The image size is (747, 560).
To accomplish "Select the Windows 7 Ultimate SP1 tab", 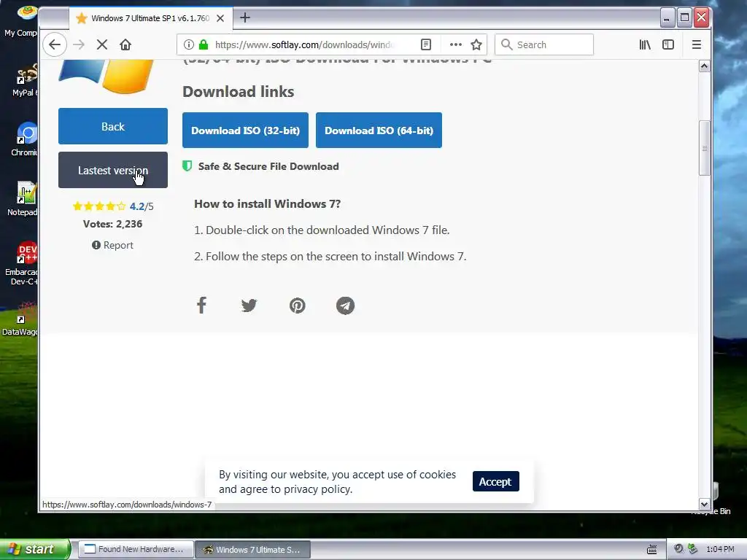I will point(150,18).
